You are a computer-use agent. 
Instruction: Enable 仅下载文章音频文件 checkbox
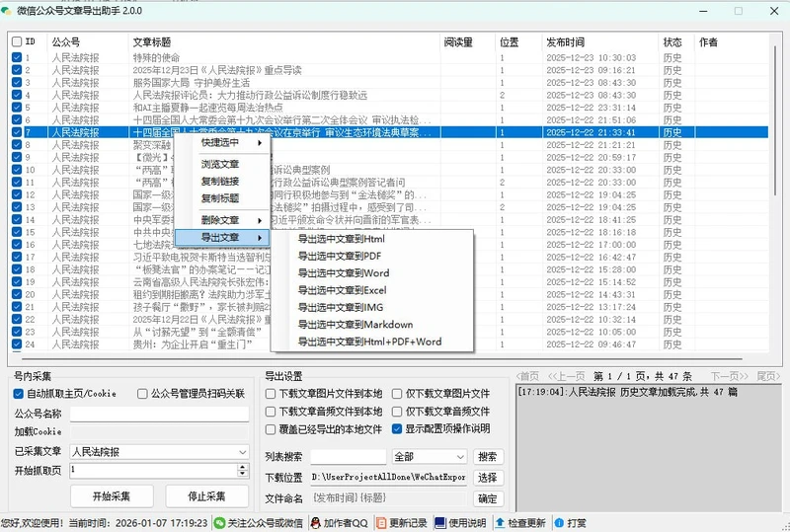click(397, 412)
